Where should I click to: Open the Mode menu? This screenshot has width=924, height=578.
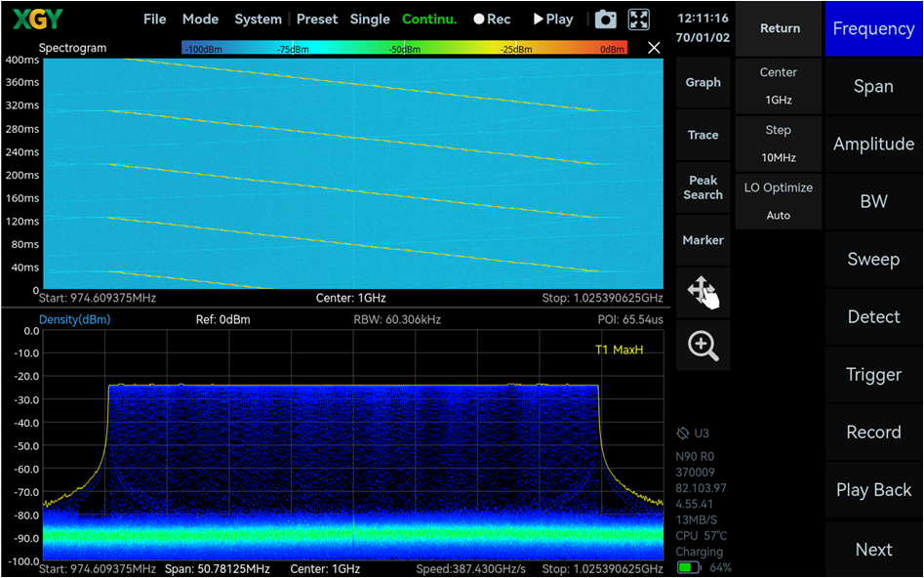click(200, 20)
